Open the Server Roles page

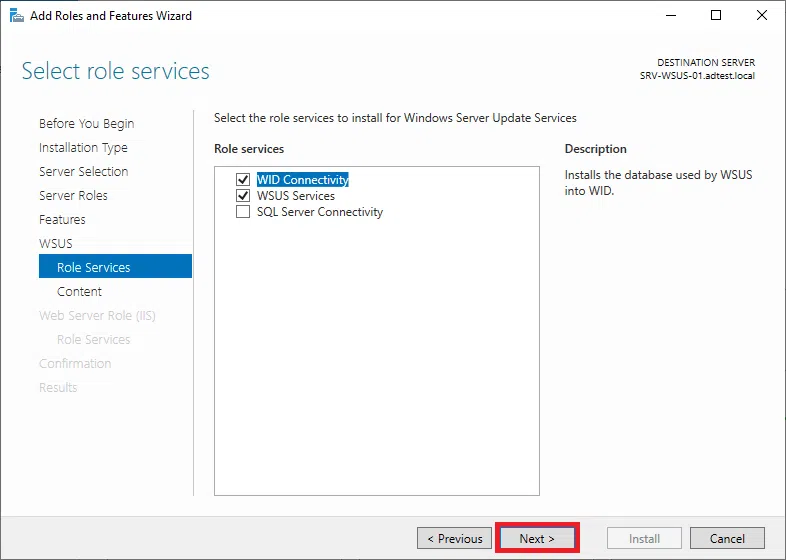(73, 196)
